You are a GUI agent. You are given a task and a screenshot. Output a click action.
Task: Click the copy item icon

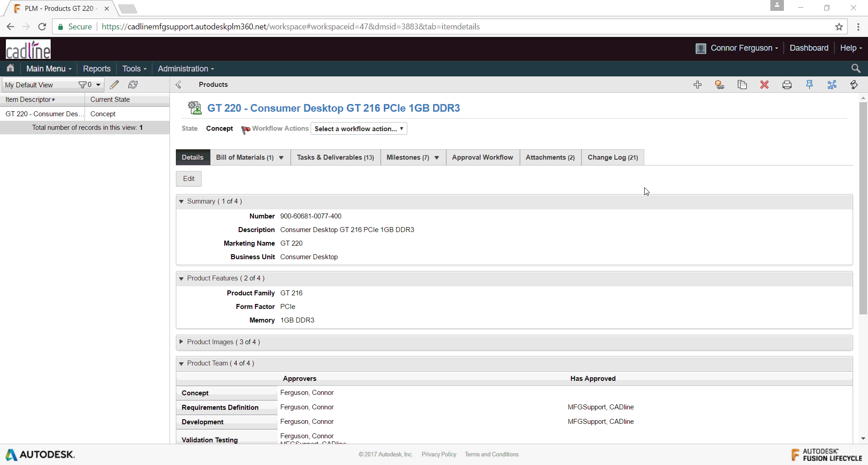pos(742,85)
